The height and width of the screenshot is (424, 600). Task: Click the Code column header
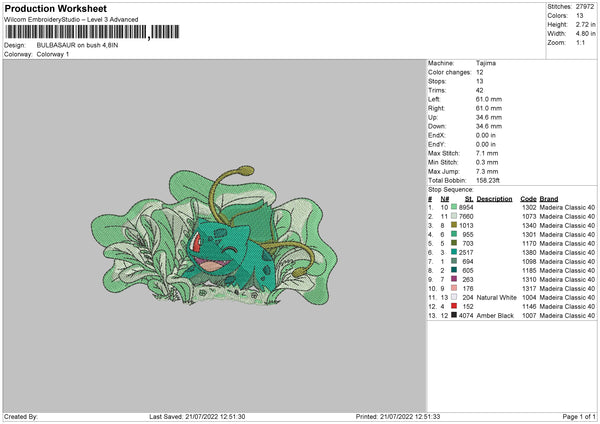pyautogui.click(x=528, y=198)
